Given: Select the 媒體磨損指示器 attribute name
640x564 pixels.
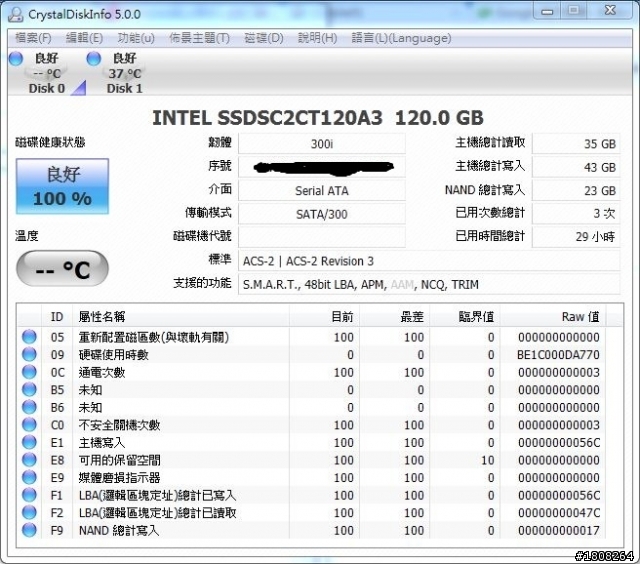Looking at the screenshot, I should pyautogui.click(x=119, y=477).
